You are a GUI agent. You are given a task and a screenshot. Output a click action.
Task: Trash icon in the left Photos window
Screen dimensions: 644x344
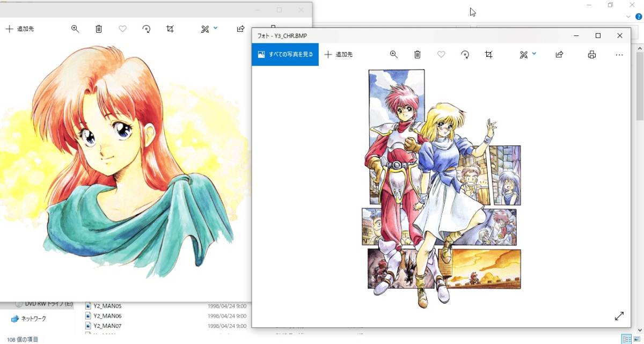(99, 29)
